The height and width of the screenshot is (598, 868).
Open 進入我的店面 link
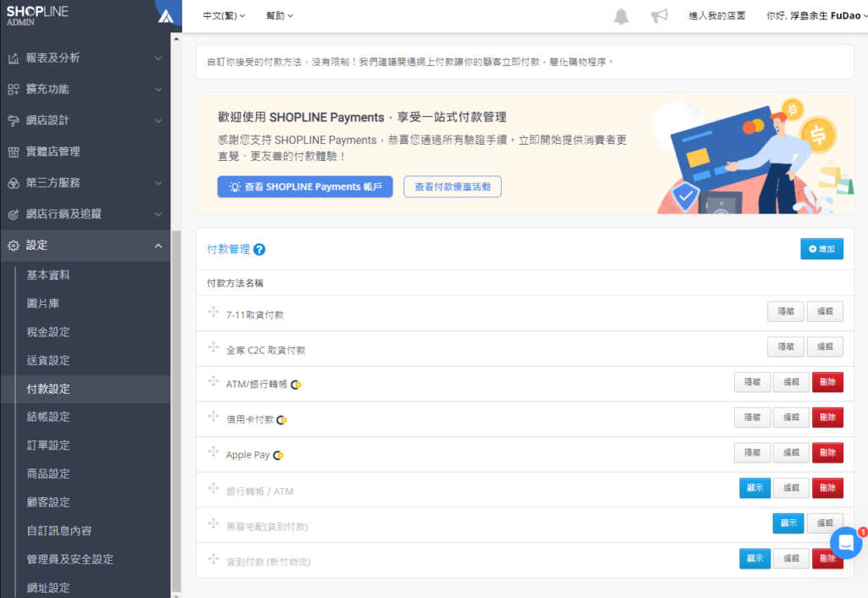(x=716, y=15)
